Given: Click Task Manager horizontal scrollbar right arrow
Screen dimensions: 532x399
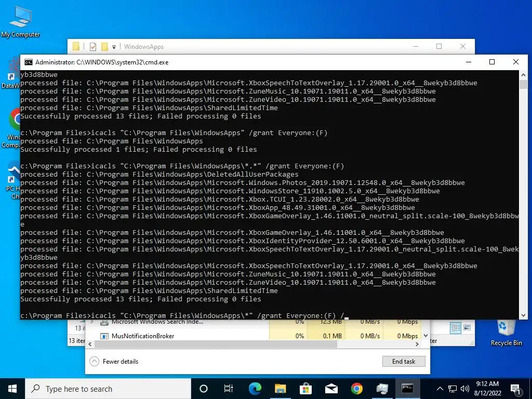Looking at the screenshot, I should [x=417, y=344].
